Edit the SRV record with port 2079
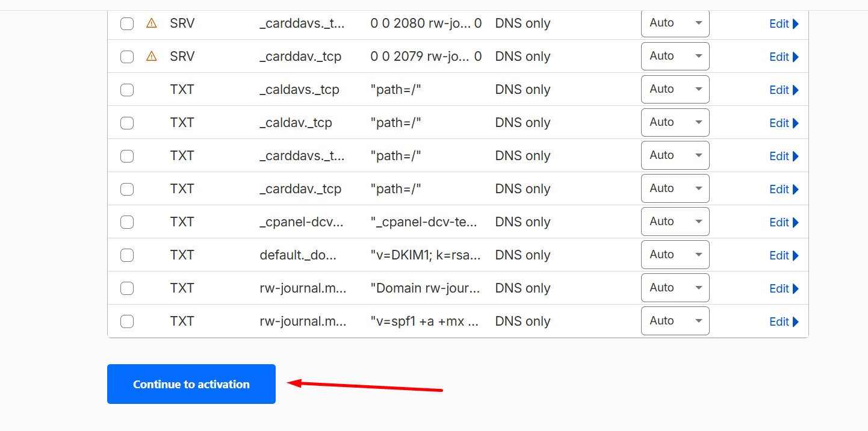 (x=784, y=57)
